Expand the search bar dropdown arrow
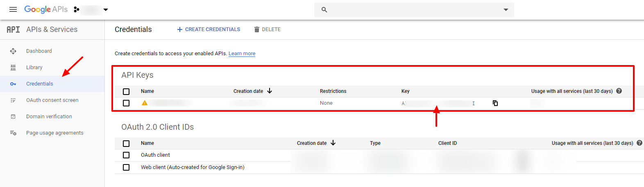 click(x=506, y=10)
